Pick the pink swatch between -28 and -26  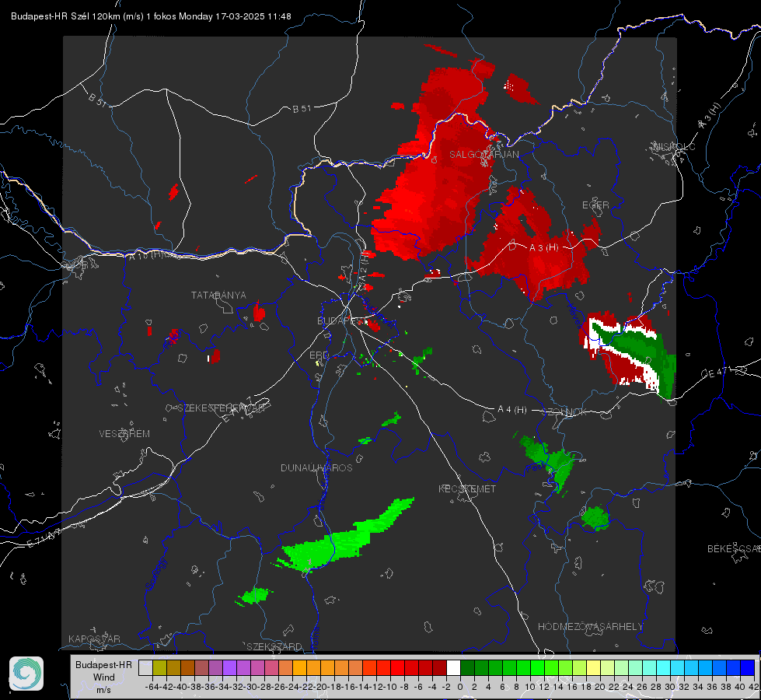(x=272, y=667)
